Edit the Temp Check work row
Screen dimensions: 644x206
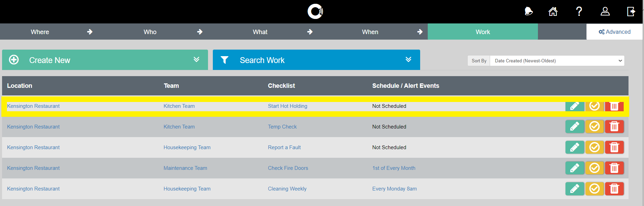pos(574,127)
